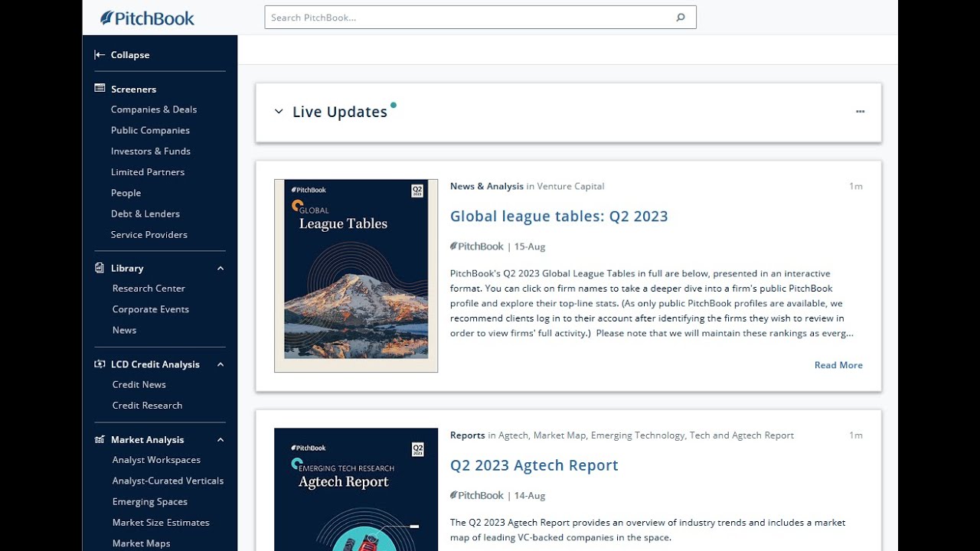Click the Live Updates heading text
Image resolution: width=980 pixels, height=551 pixels.
(x=340, y=112)
